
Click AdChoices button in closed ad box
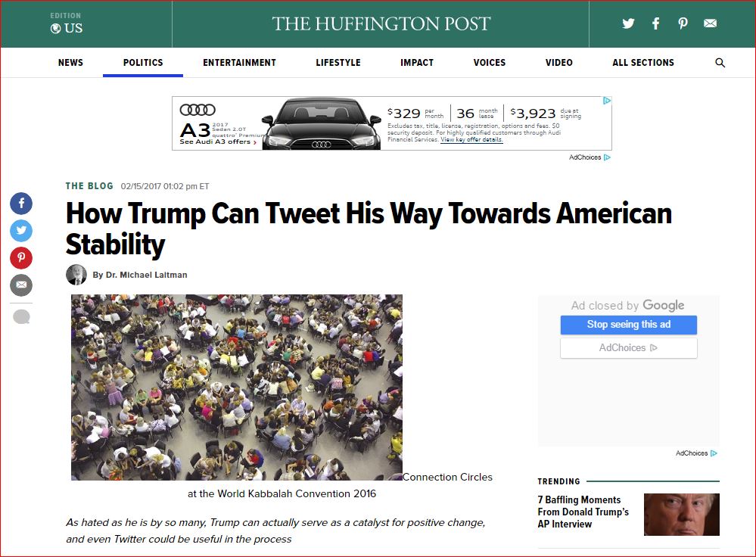(x=628, y=348)
